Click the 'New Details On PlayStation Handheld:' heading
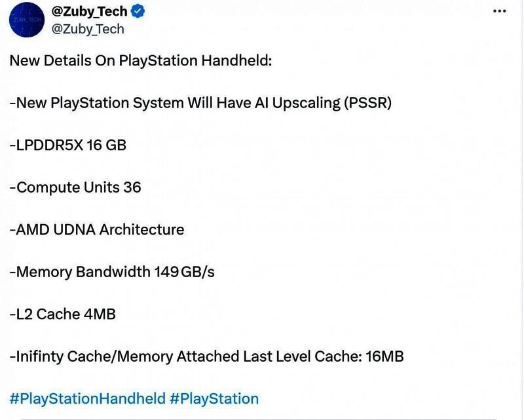The width and height of the screenshot is (524, 420). [x=140, y=61]
